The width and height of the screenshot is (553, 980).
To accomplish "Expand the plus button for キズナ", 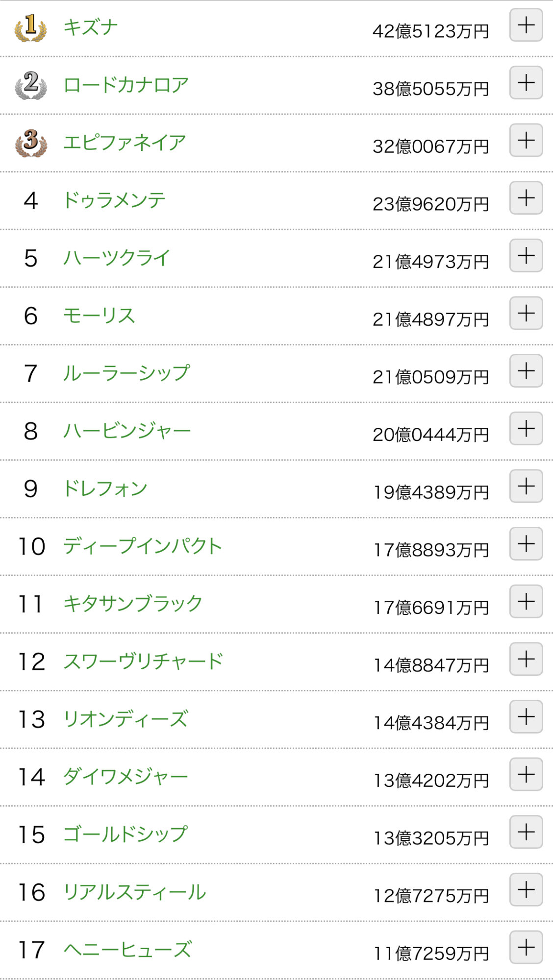I will (x=526, y=25).
